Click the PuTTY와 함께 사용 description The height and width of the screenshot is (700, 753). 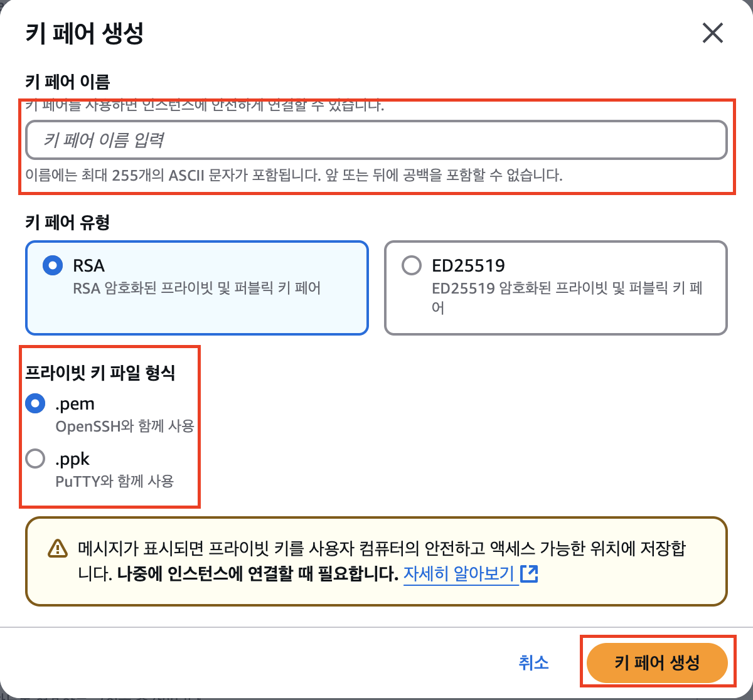click(114, 481)
